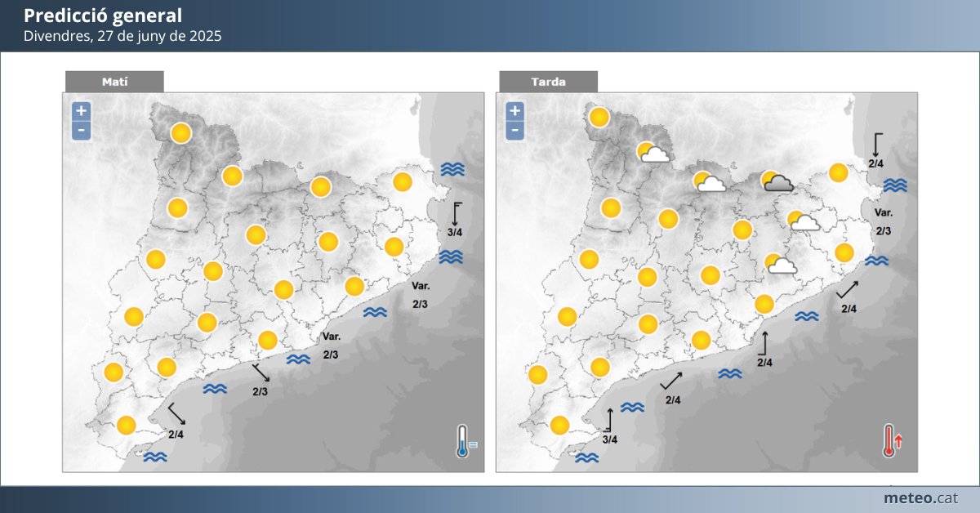Click the southernmost wave icon on Matí map
Image resolution: width=980 pixels, height=513 pixels.
(155, 457)
